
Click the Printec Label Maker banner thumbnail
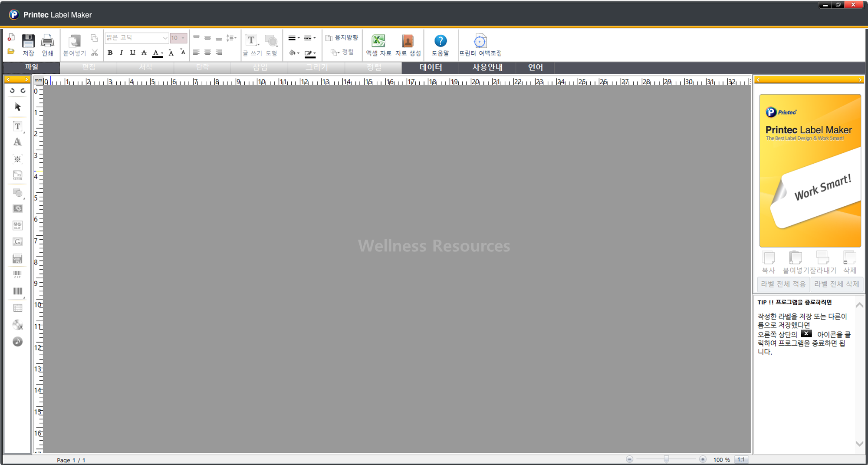pyautogui.click(x=810, y=171)
